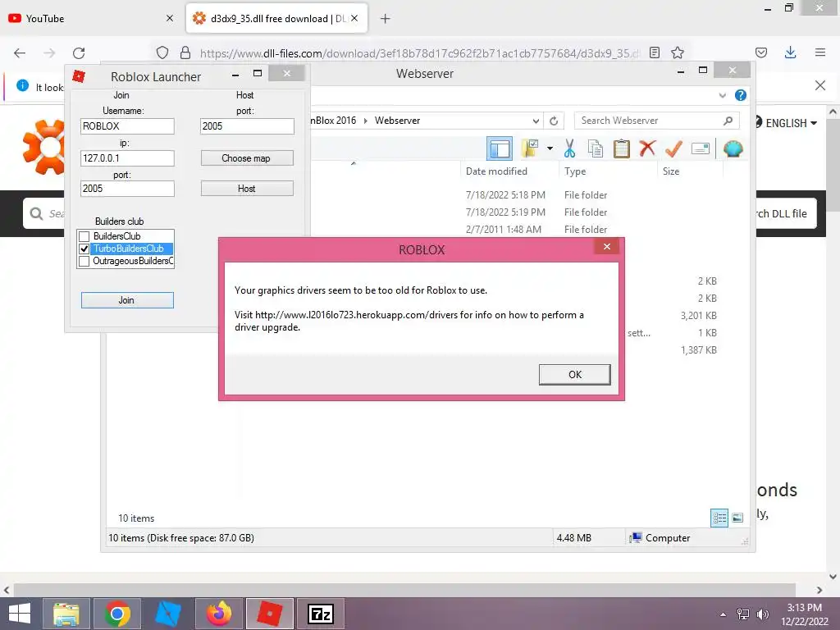Switch Explorer to large icons view
The height and width of the screenshot is (630, 840).
(737, 518)
